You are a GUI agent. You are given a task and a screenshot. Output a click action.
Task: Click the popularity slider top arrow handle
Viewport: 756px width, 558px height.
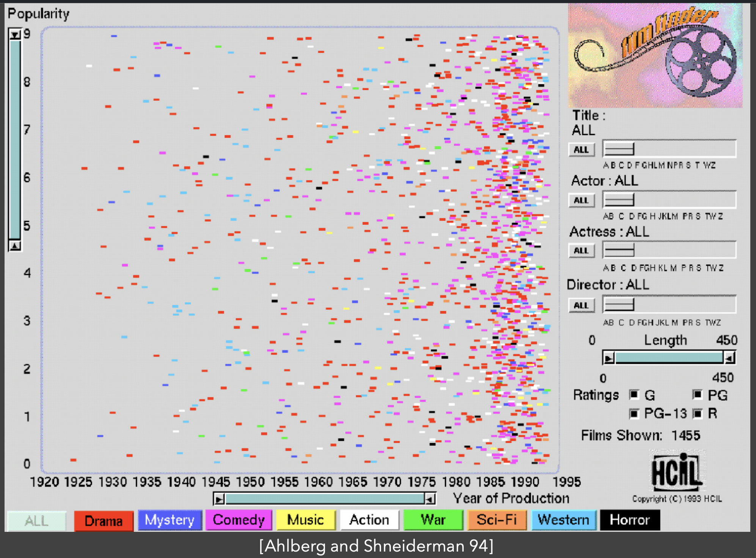pos(15,35)
